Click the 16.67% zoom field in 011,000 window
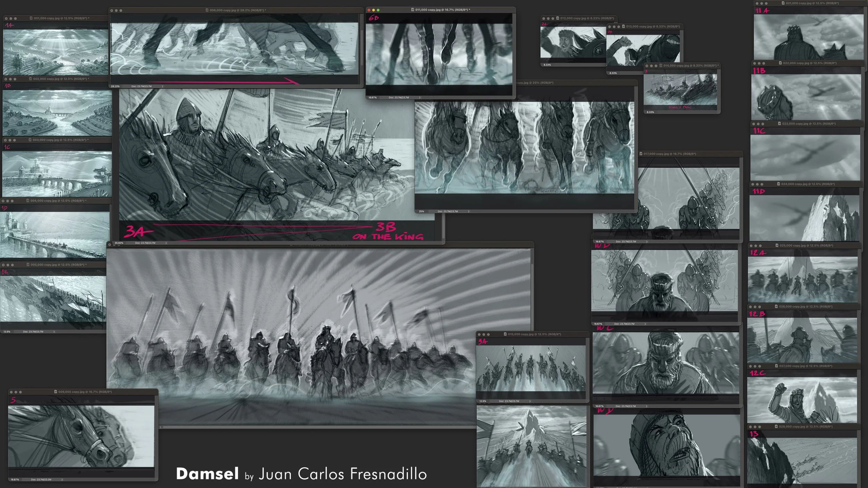868x488 pixels. click(373, 98)
